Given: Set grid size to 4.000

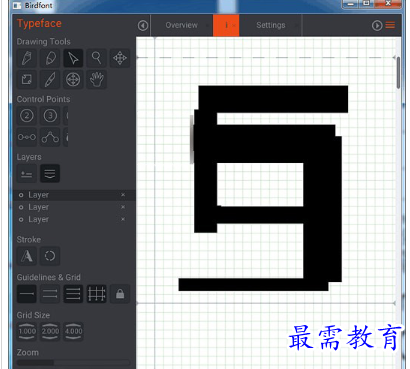Looking at the screenshot, I should [x=74, y=331].
